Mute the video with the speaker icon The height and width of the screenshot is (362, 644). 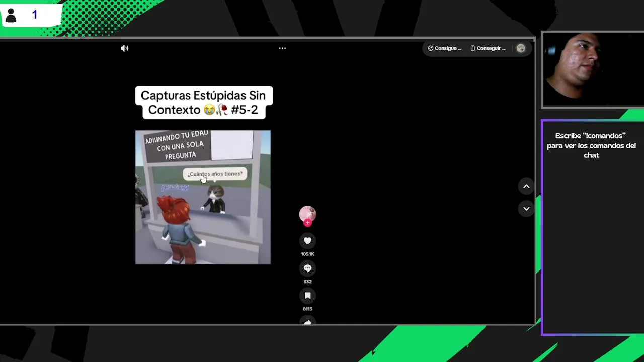(124, 48)
